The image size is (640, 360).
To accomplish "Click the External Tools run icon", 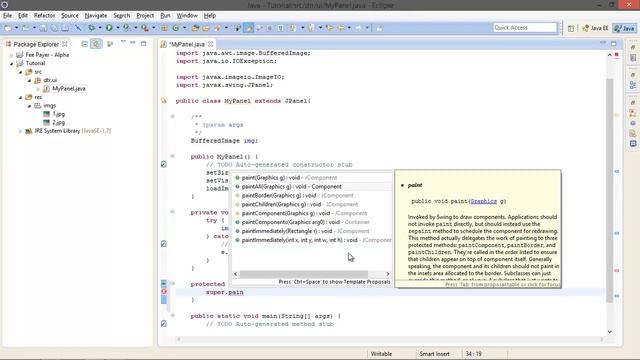I will click(144, 28).
